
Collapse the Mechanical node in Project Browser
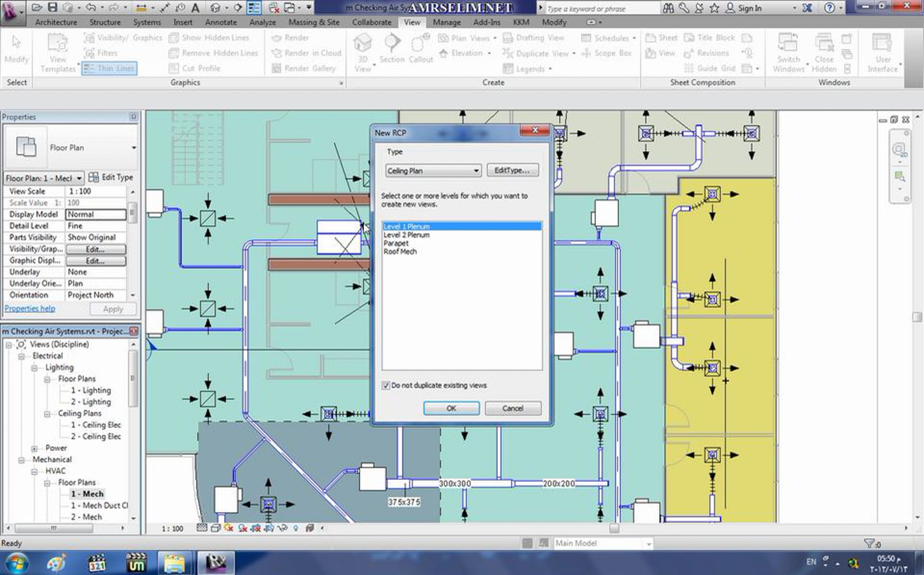tap(22, 460)
